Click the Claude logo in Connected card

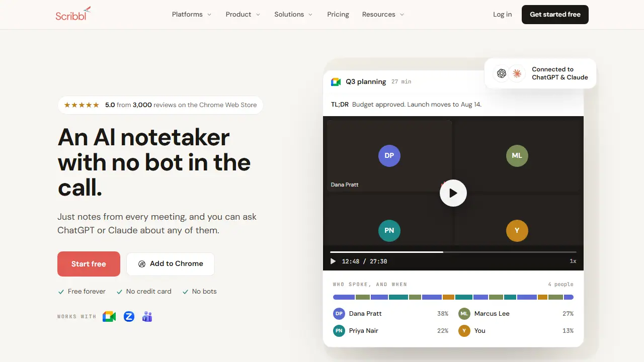pyautogui.click(x=517, y=73)
